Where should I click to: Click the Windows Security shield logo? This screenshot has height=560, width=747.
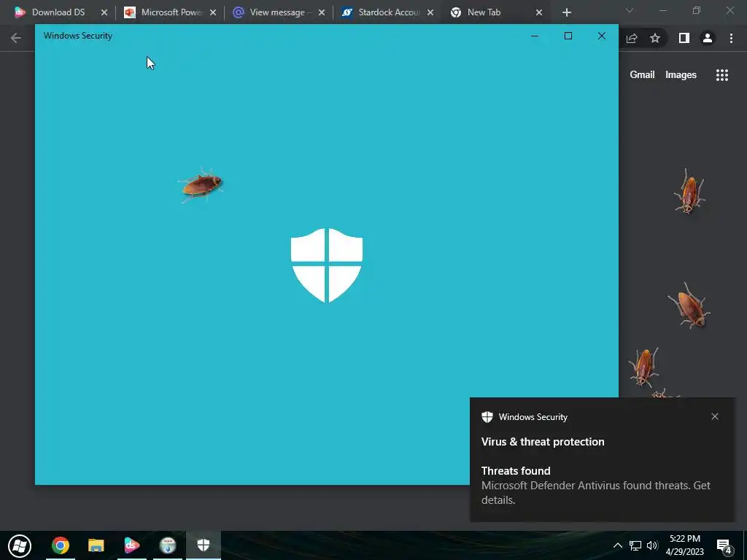coord(327,265)
